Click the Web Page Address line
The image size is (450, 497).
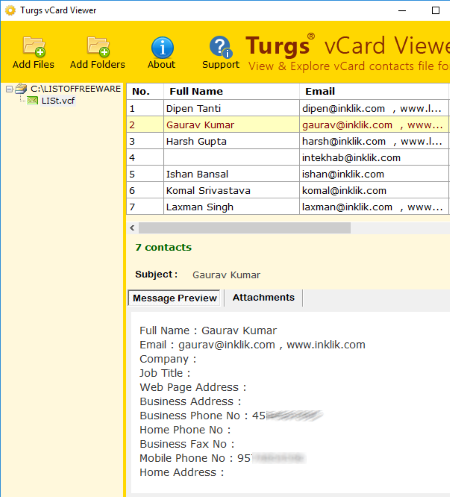(x=193, y=387)
